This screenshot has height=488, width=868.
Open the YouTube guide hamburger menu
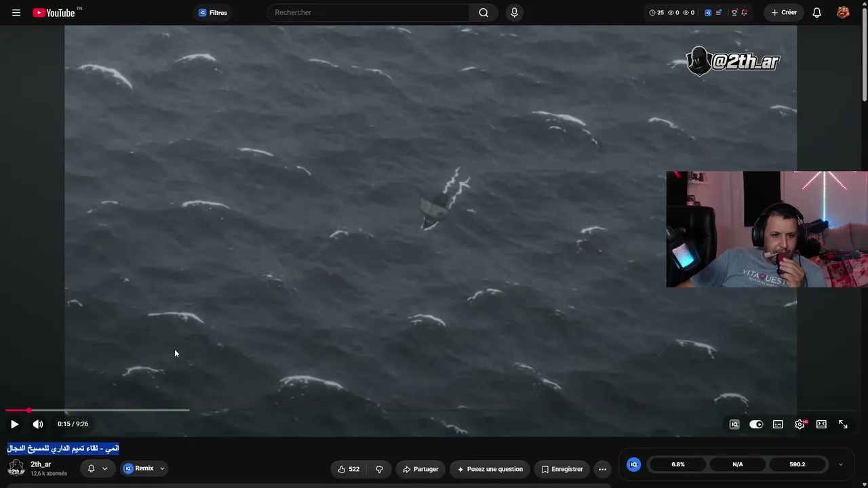[16, 13]
